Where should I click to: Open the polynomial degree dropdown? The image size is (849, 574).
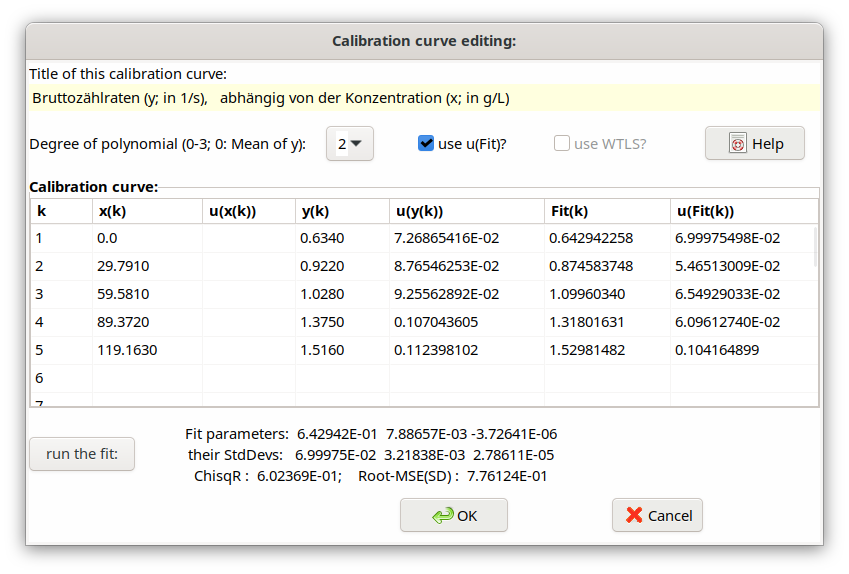350,143
